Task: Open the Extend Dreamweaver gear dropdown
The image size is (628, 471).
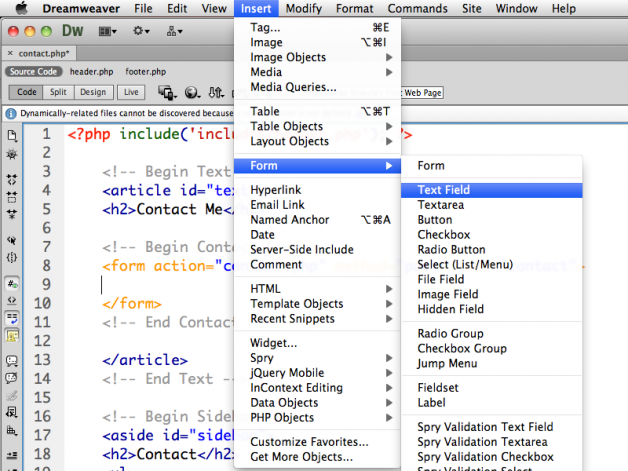Action: click(x=141, y=31)
